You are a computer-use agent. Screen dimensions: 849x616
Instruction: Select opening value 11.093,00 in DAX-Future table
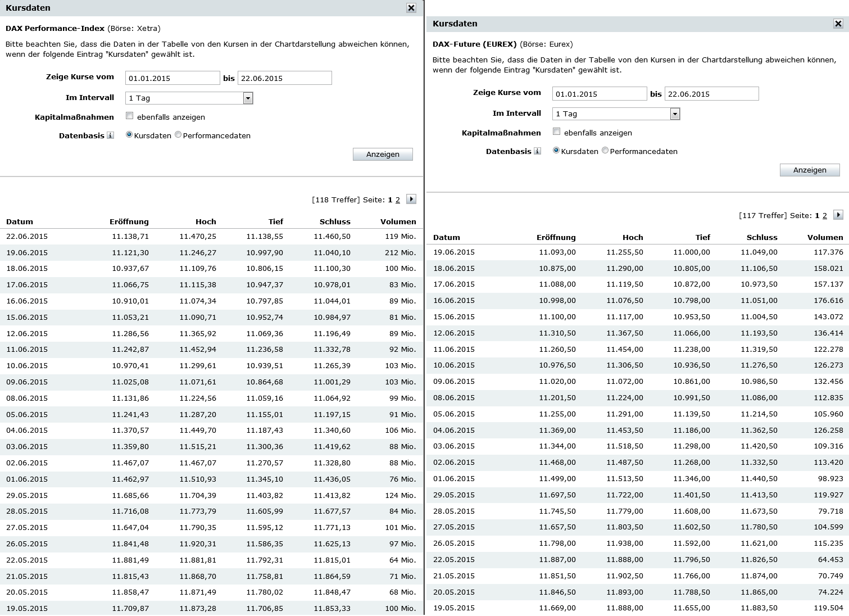[x=557, y=252]
